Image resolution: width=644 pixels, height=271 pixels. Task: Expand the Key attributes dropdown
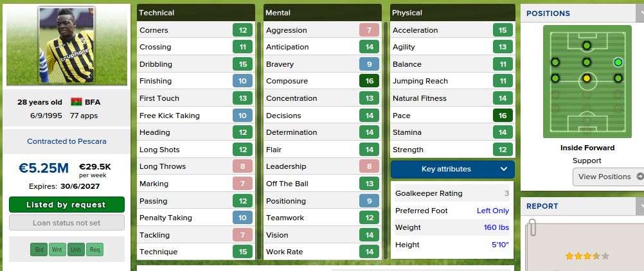[x=452, y=170]
